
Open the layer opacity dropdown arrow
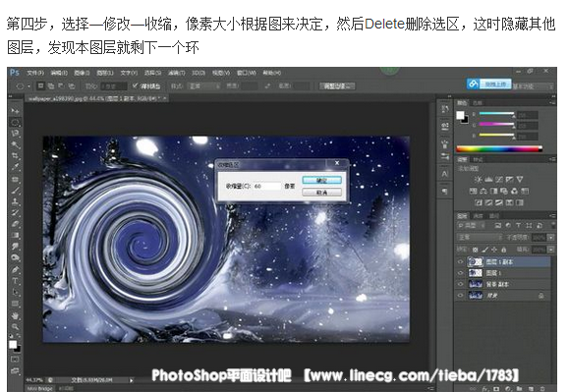(551, 238)
